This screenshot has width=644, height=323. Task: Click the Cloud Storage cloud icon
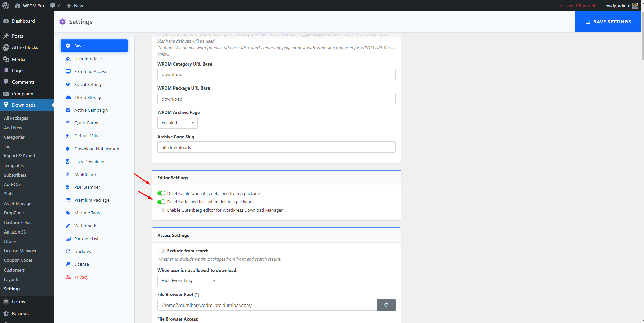(68, 97)
